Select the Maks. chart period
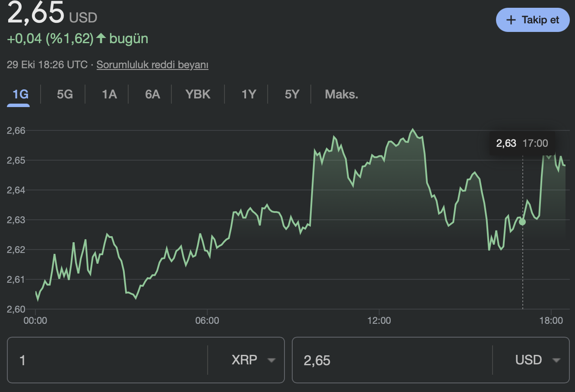Image resolution: width=575 pixels, height=392 pixels. pos(341,94)
